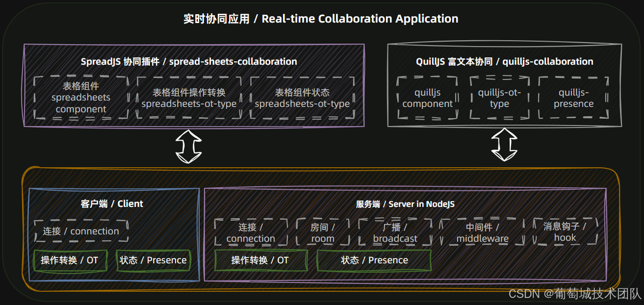Click the SpreadJS 协同插件 title
This screenshot has height=305, width=644.
click(x=189, y=61)
